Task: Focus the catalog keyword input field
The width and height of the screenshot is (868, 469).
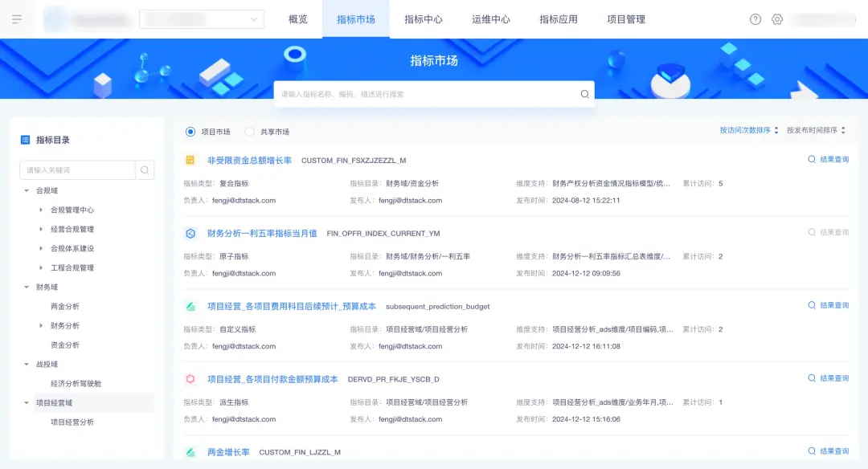Action: 77,170
